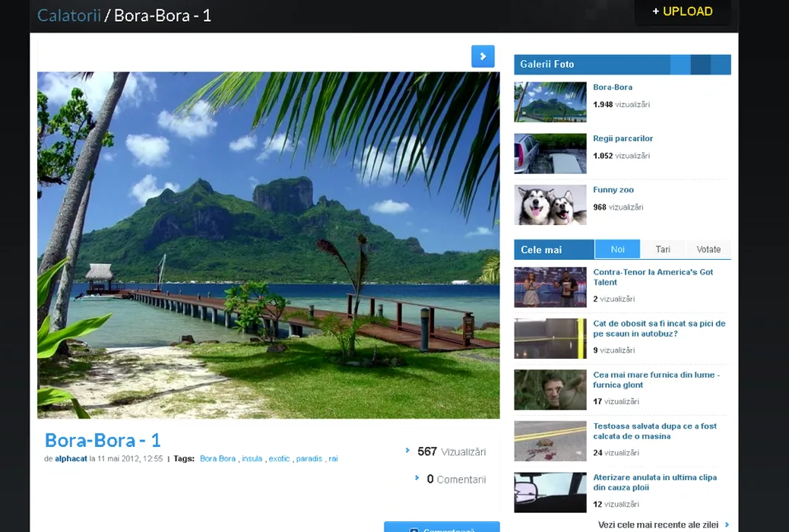Open the Regii parcarilor gallery thumbnail
Screen dimensions: 789x532
tap(550, 154)
